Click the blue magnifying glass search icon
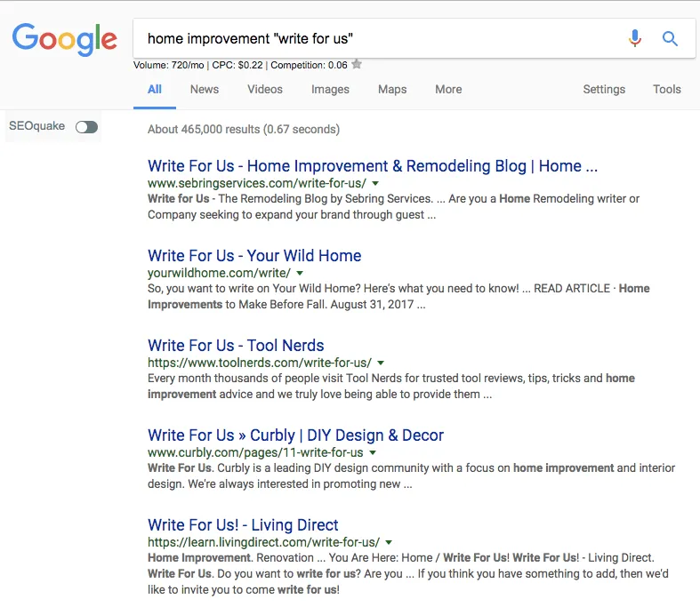 tap(670, 39)
